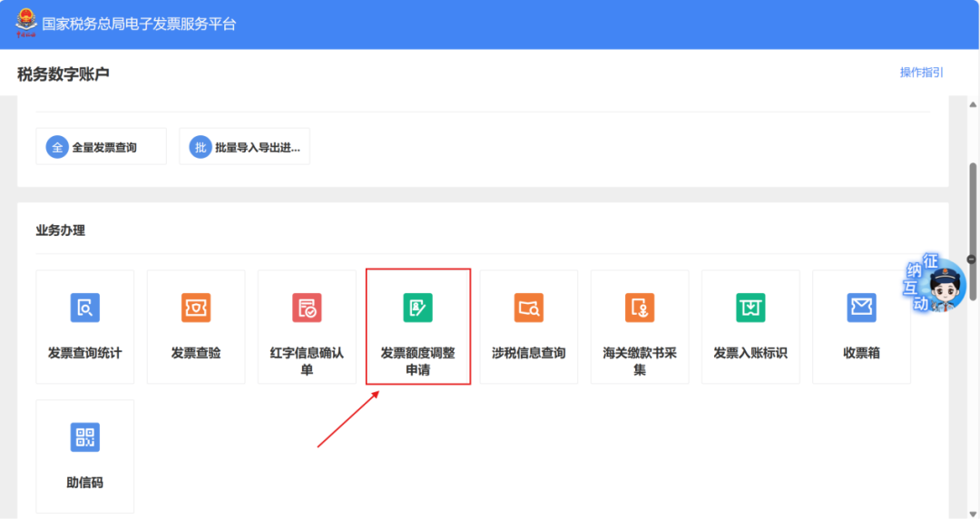Select 发票查验 label
Screen dimensions: 980x519
point(196,353)
